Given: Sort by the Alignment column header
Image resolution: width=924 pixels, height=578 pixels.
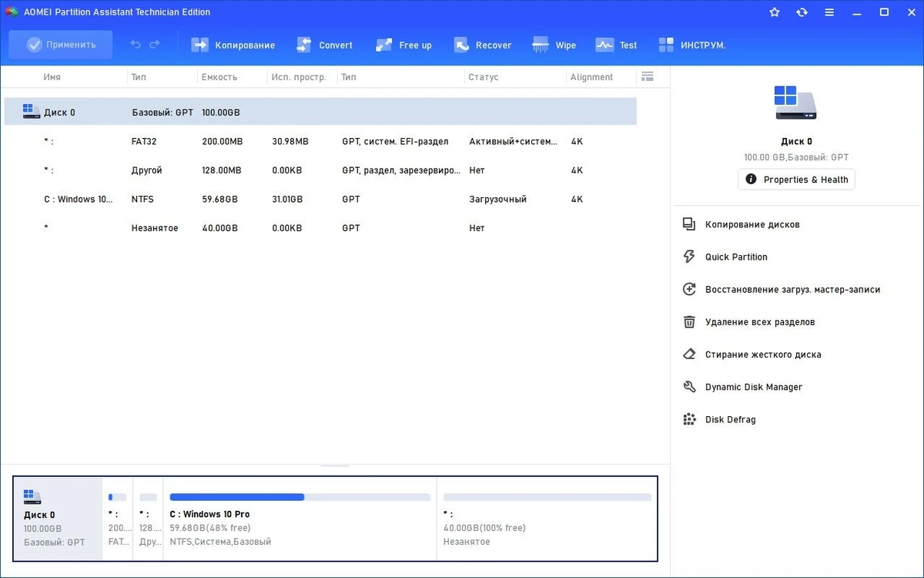Looking at the screenshot, I should 591,77.
